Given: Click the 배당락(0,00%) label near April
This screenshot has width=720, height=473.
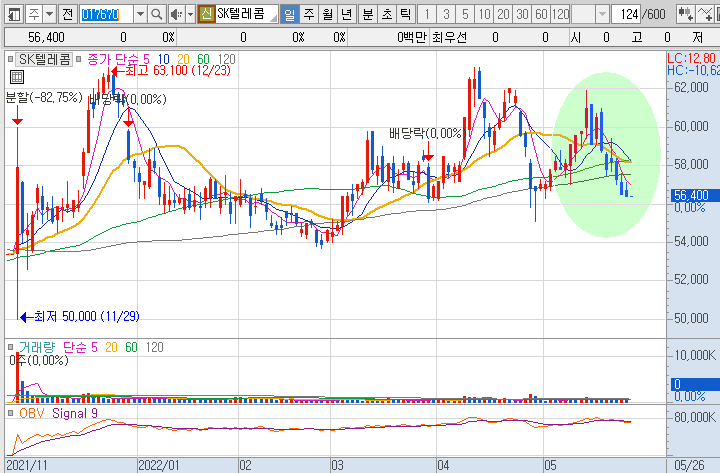Looking at the screenshot, I should 427,134.
